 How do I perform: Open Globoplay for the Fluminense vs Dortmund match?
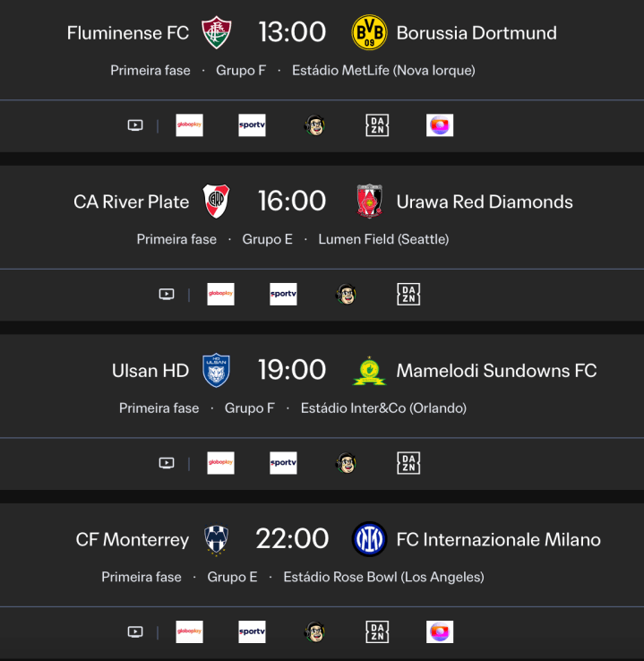(x=189, y=125)
